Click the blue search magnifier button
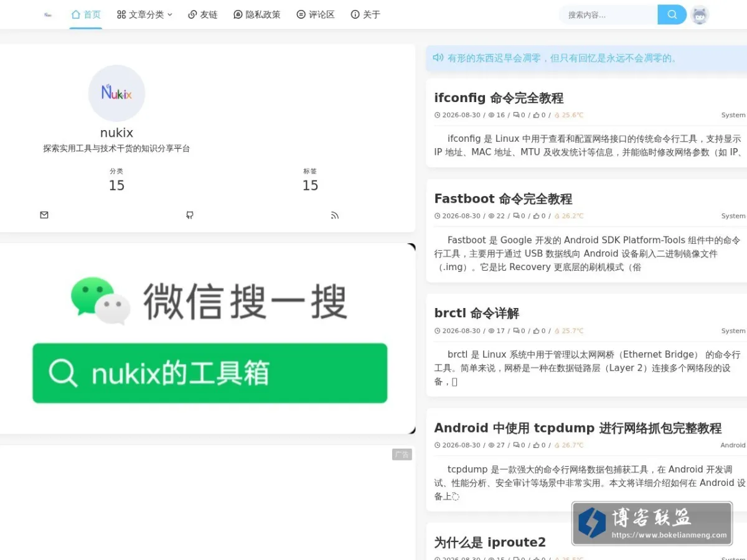747x560 pixels. coord(672,14)
